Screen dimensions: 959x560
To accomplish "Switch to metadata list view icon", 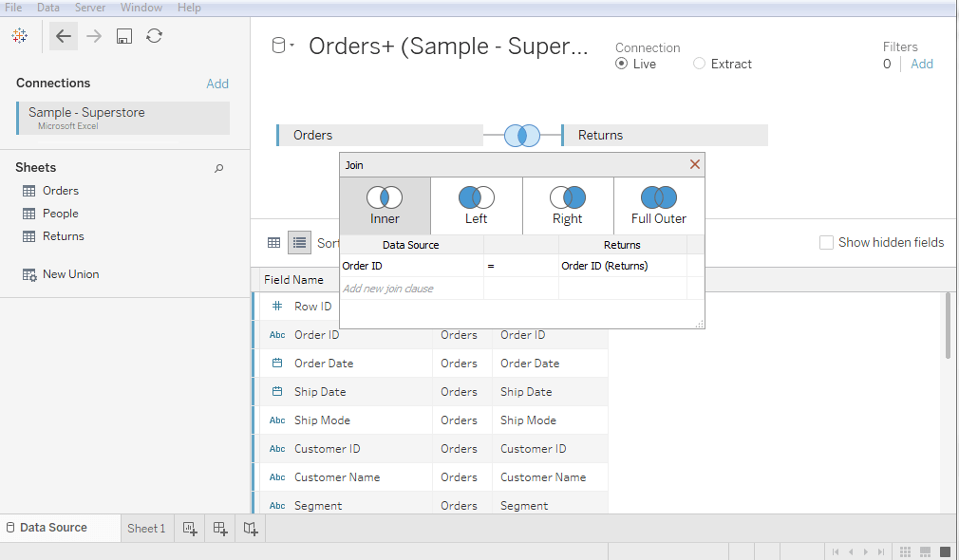I will (x=299, y=243).
